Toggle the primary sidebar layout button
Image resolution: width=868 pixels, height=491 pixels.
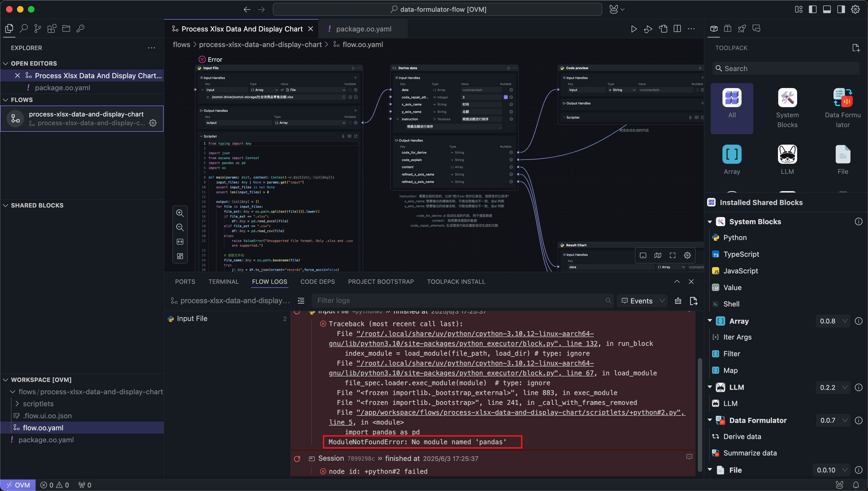[x=813, y=10]
